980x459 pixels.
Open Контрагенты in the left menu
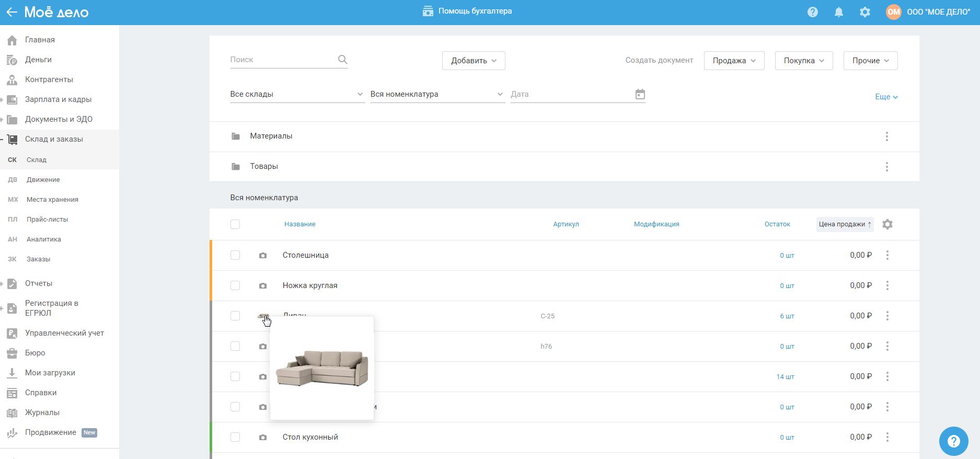tap(49, 79)
